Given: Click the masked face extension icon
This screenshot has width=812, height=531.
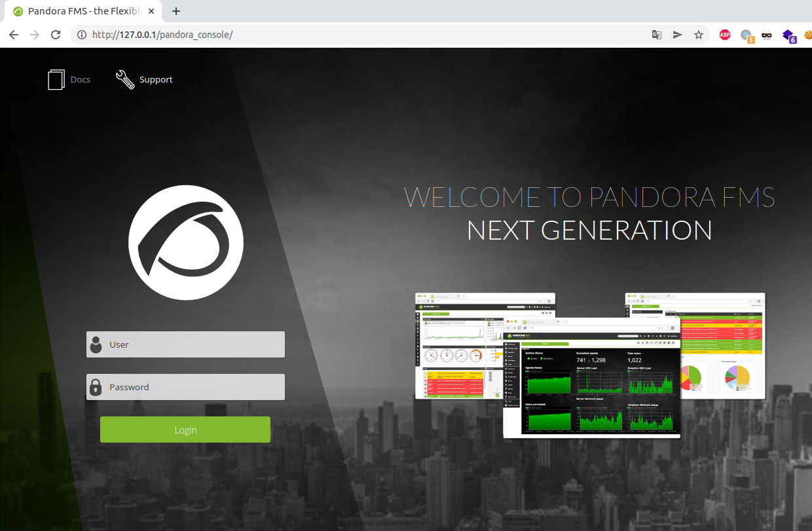Looking at the screenshot, I should [x=767, y=35].
